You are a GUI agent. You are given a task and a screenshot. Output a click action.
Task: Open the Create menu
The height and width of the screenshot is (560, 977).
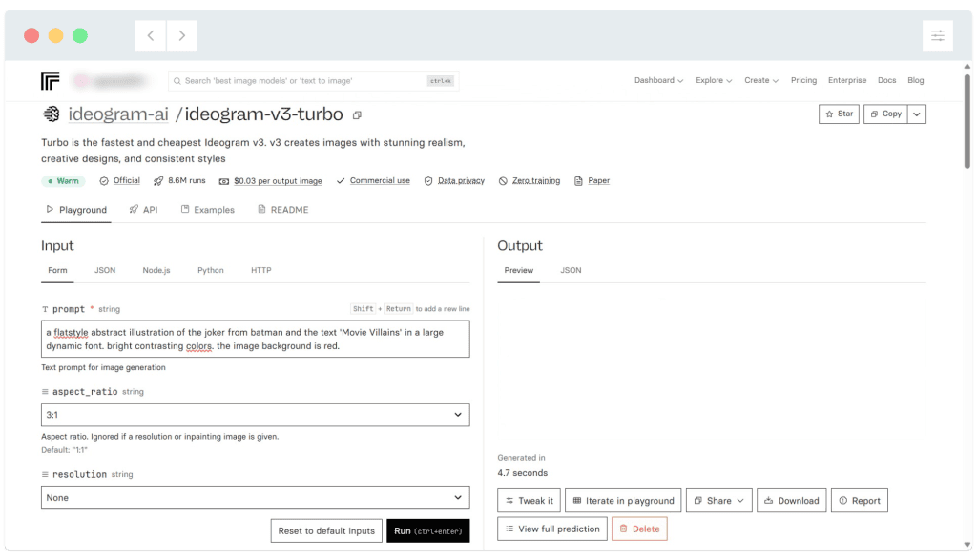pos(760,80)
